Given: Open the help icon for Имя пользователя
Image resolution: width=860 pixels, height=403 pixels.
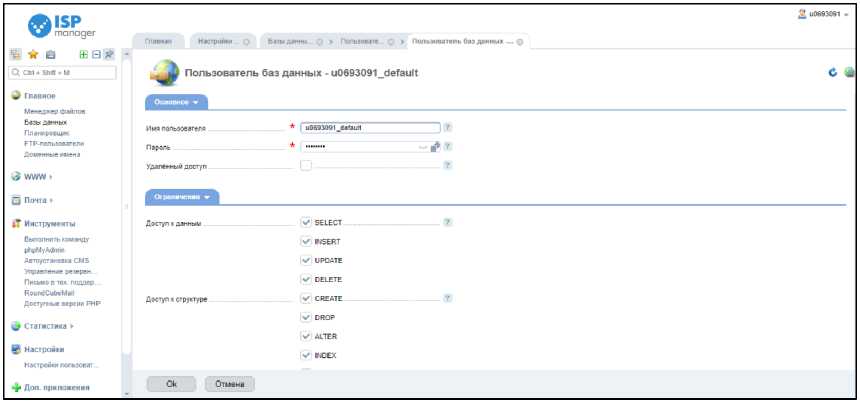Looking at the screenshot, I should point(448,127).
